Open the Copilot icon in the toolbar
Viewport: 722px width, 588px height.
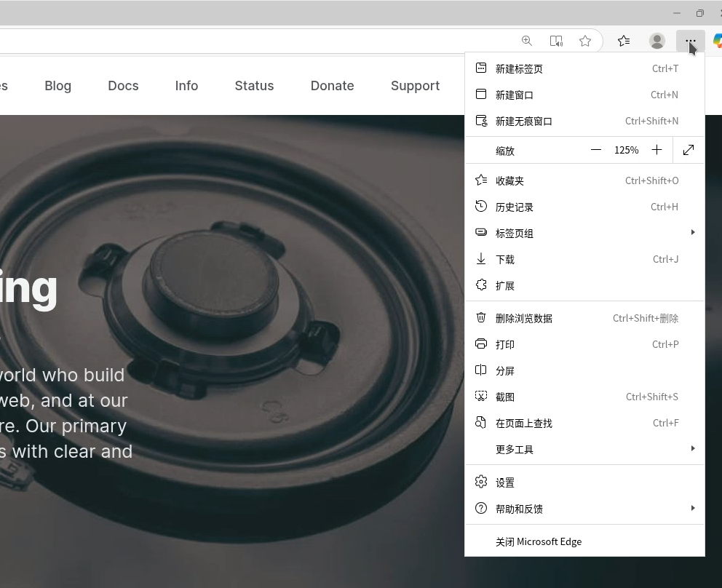click(x=717, y=41)
